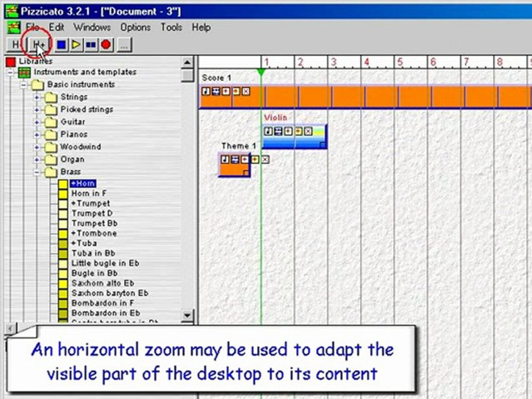Click the green Instruments and templates icon
532x399 pixels.
tap(24, 73)
